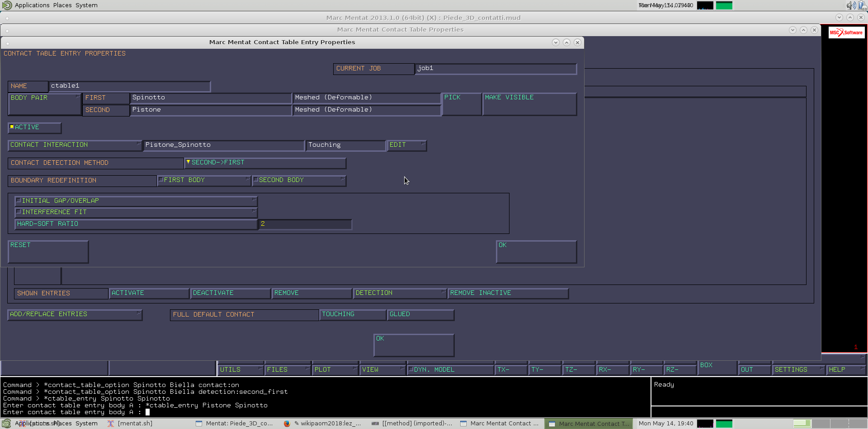Open the UTILS menu
The image size is (868, 429).
pyautogui.click(x=241, y=370)
